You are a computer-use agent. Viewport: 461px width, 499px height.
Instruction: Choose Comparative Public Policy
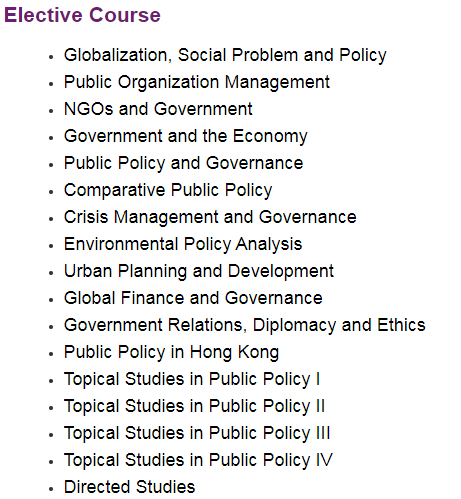[x=168, y=190]
